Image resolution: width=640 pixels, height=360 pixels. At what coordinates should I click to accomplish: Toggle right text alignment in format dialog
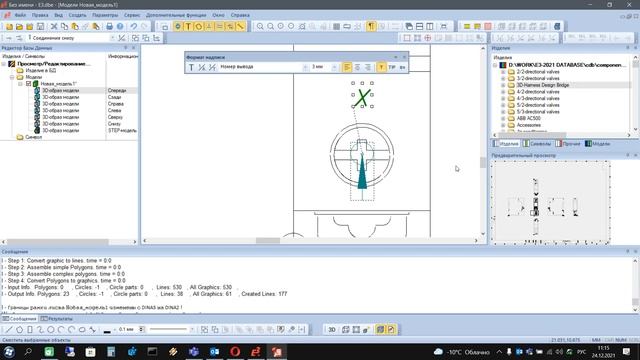coord(368,67)
